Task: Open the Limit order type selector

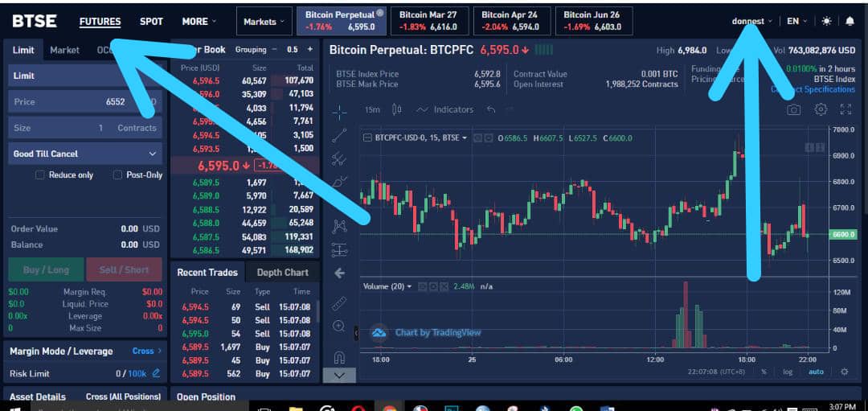Action: click(x=85, y=76)
